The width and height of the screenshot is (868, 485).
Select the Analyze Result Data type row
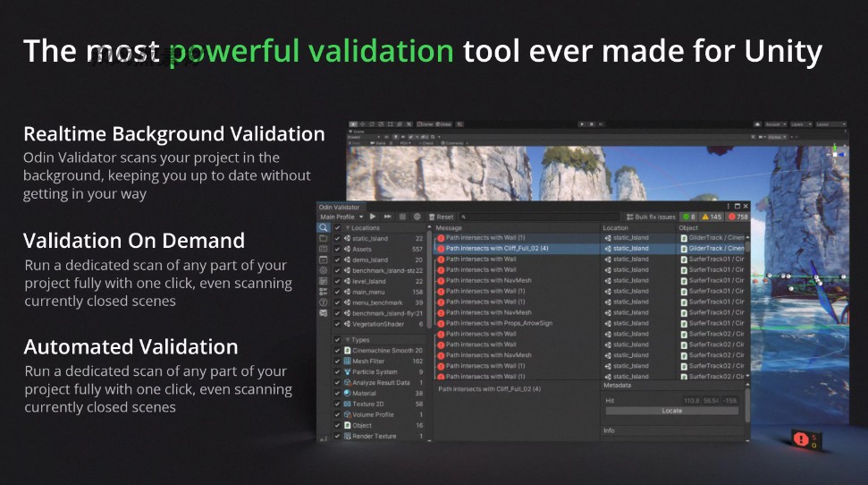point(379,382)
